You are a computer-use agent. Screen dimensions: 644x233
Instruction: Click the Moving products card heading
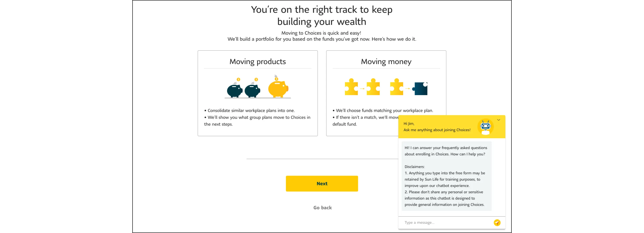(258, 61)
